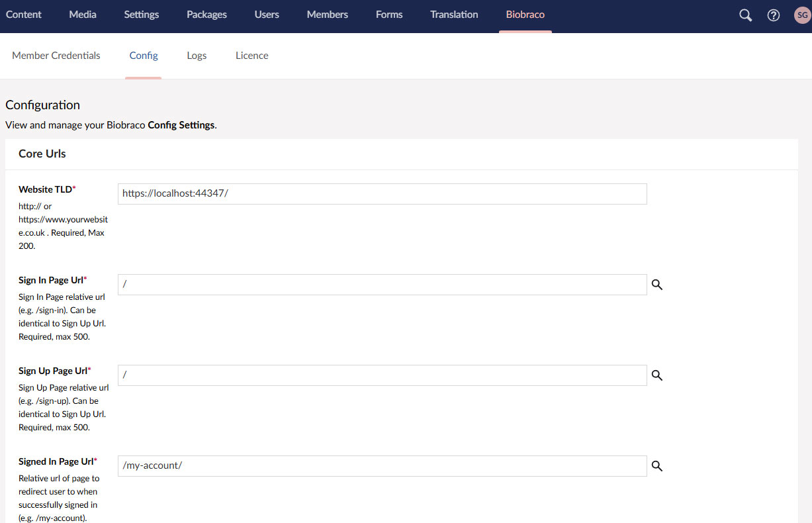This screenshot has height=523, width=812.
Task: Click the Website TLD label
Action: coord(47,189)
